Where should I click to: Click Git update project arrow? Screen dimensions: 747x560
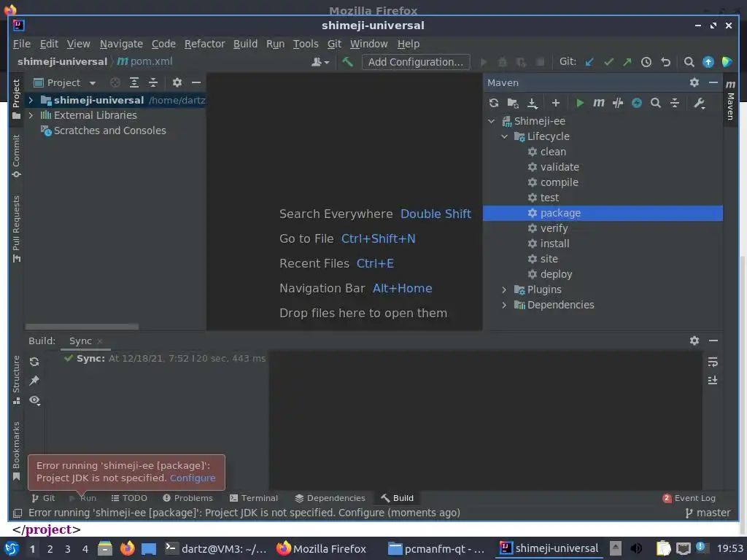pos(589,62)
